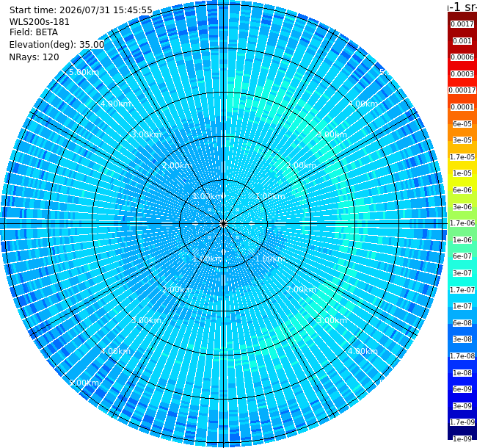This screenshot has height=448, width=477.
Task: Click the 6e-05 orange colorbar level
Action: (462, 124)
